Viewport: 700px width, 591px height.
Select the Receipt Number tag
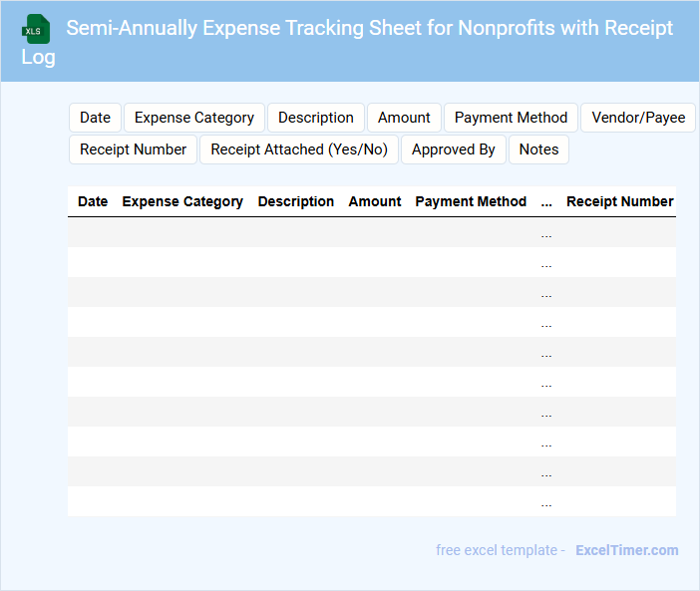coord(133,149)
